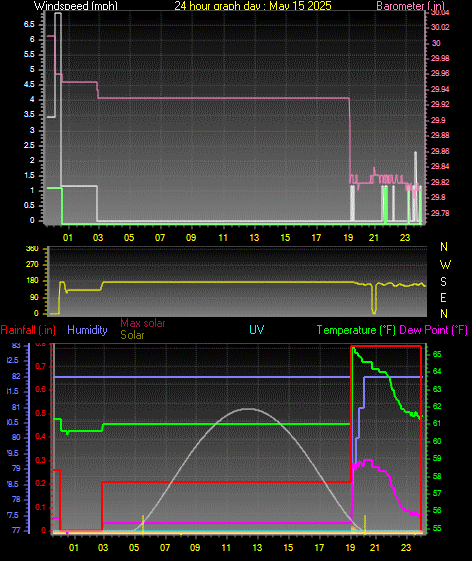472x561 pixels.
Task: Click the '29.78' barometer axis value
Action: (440, 213)
